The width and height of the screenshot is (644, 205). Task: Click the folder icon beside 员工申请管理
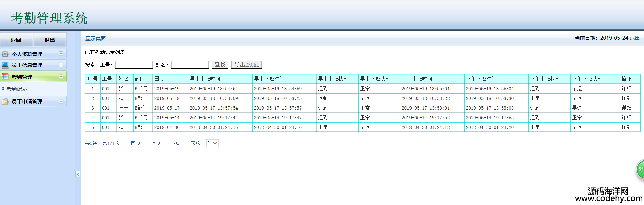(5, 101)
